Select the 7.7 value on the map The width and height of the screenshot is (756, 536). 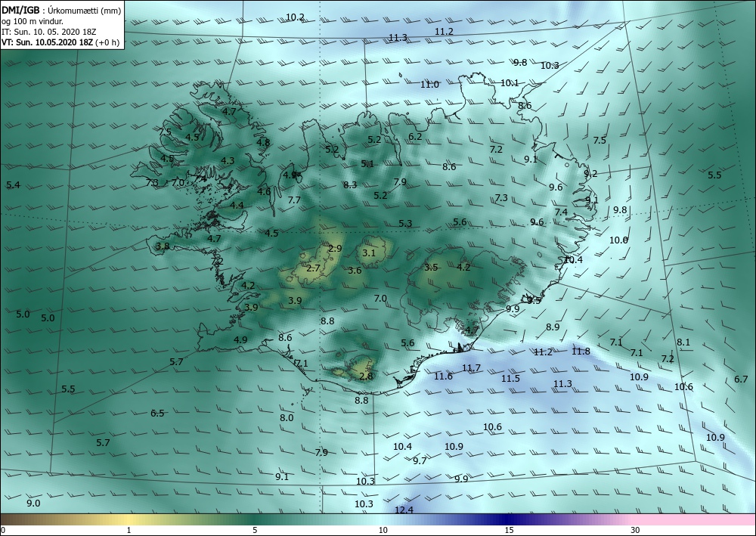[x=294, y=200]
